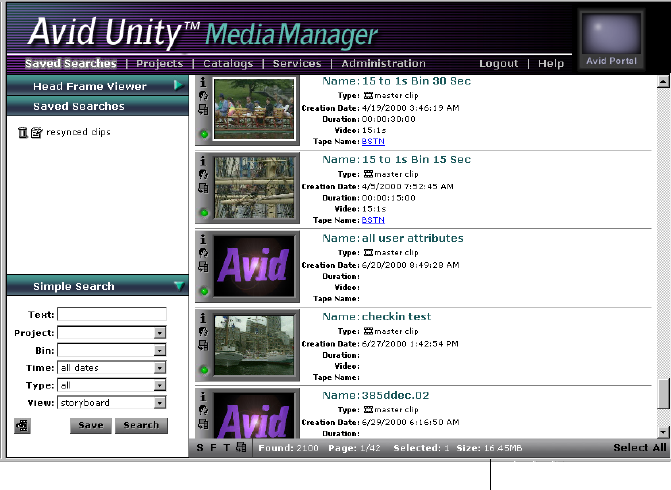Click copy icon beside all user attributes clip
Image resolution: width=671 pixels, height=490 pixels.
[203, 267]
